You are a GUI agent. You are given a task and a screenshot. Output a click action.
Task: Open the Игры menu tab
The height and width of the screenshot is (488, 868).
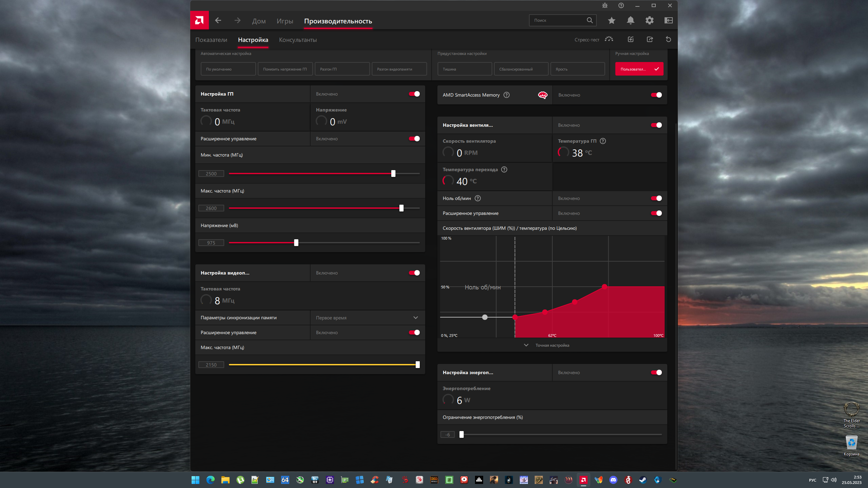tap(284, 21)
